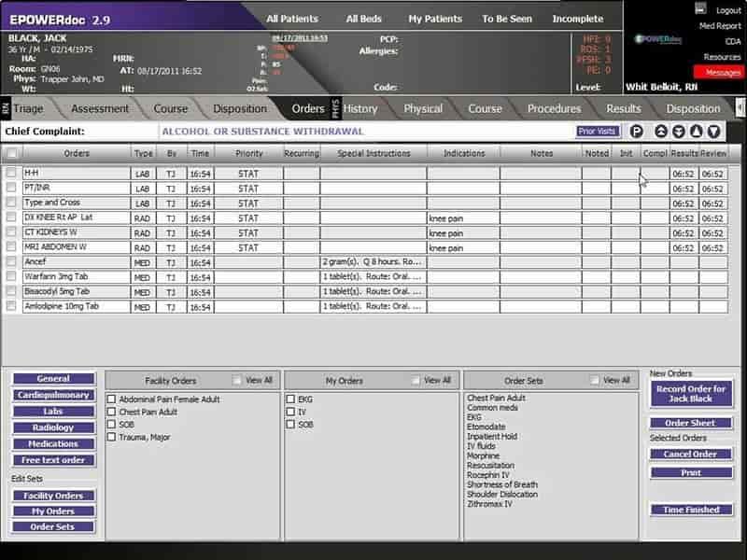This screenshot has width=747, height=560.
Task: Enable View All for Facility Orders
Action: [237, 380]
